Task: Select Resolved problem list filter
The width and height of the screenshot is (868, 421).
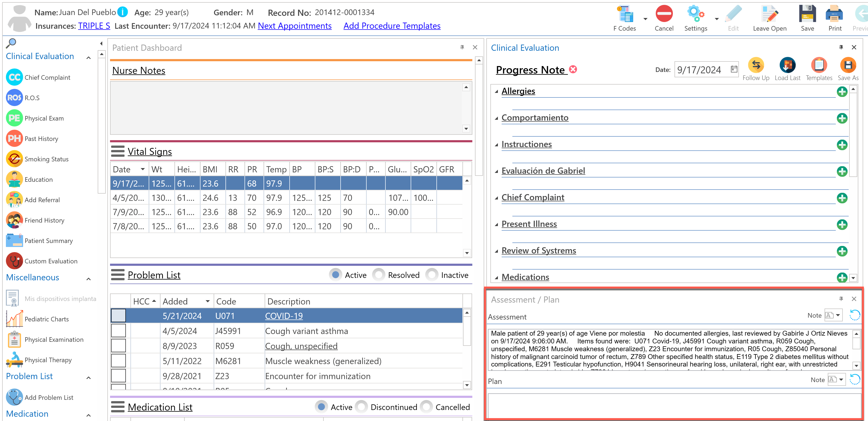Action: point(379,275)
